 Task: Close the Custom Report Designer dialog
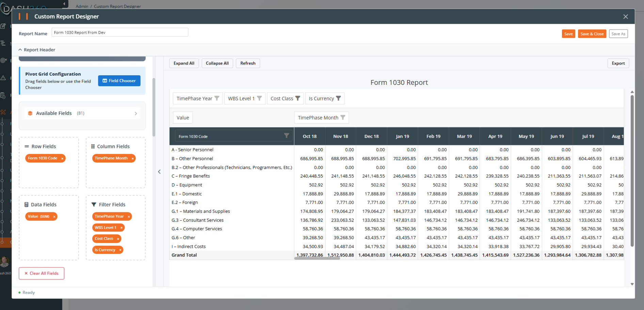click(625, 17)
